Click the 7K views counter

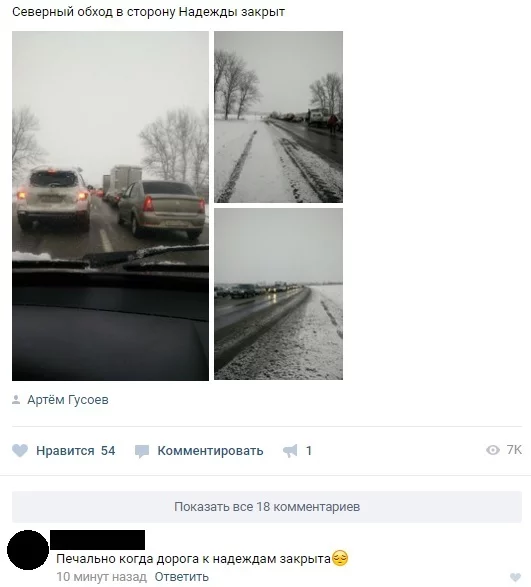tap(514, 450)
